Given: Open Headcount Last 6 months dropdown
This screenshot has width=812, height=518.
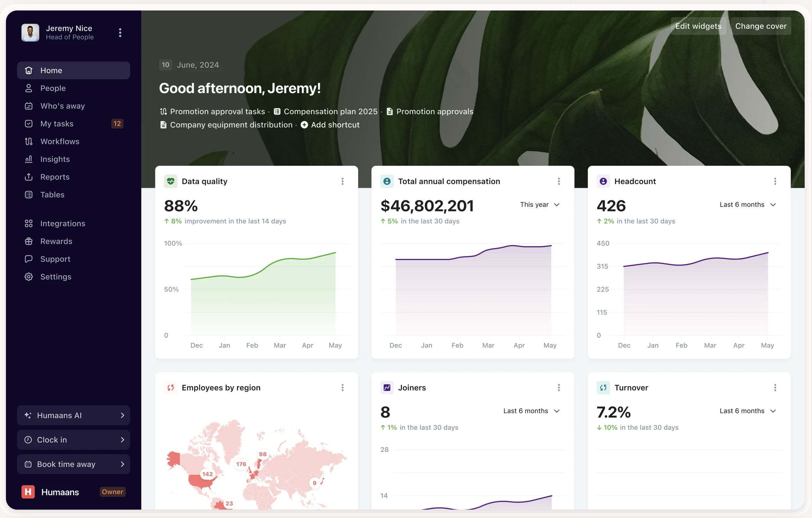Looking at the screenshot, I should pos(748,205).
